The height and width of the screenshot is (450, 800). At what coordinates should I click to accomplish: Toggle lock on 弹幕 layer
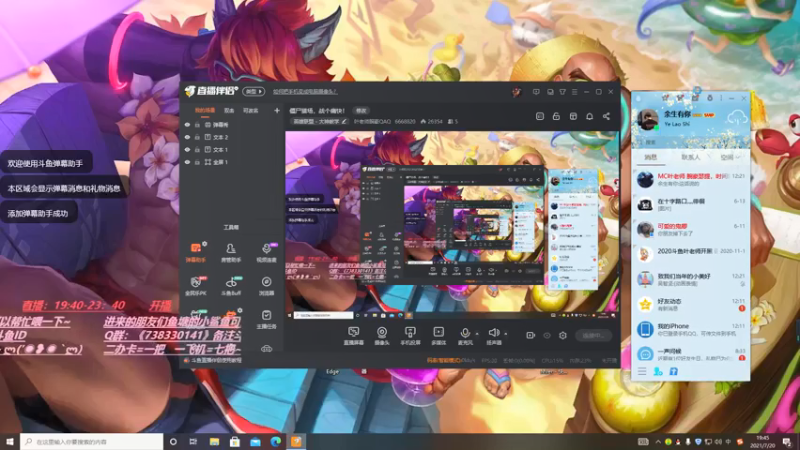click(197, 124)
